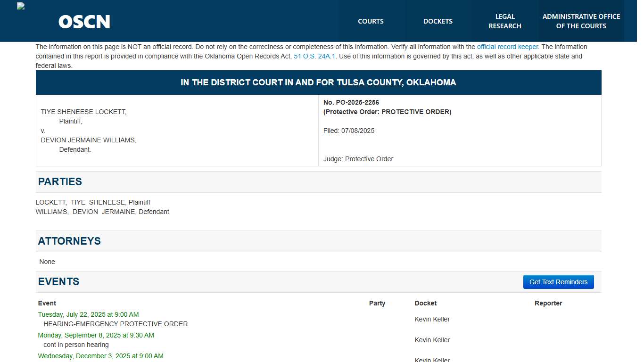
Task: Click the TULSA COUNTY link
Action: 369,82
